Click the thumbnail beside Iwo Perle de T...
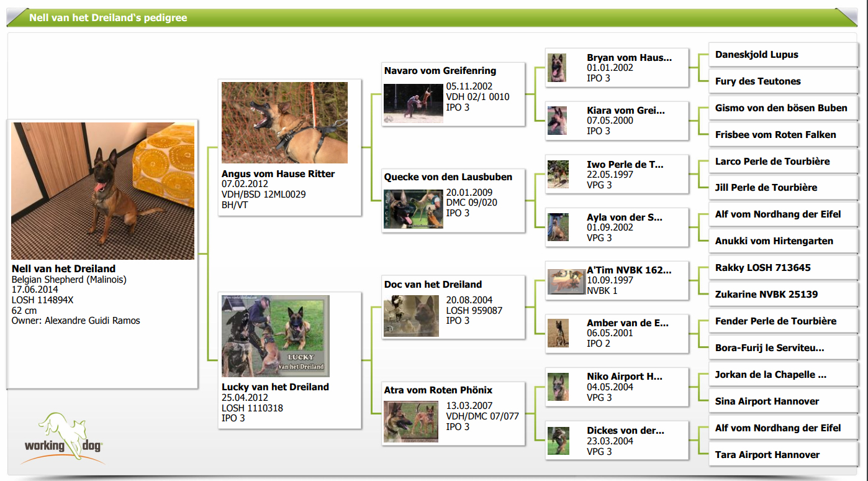The image size is (868, 481). 558,174
